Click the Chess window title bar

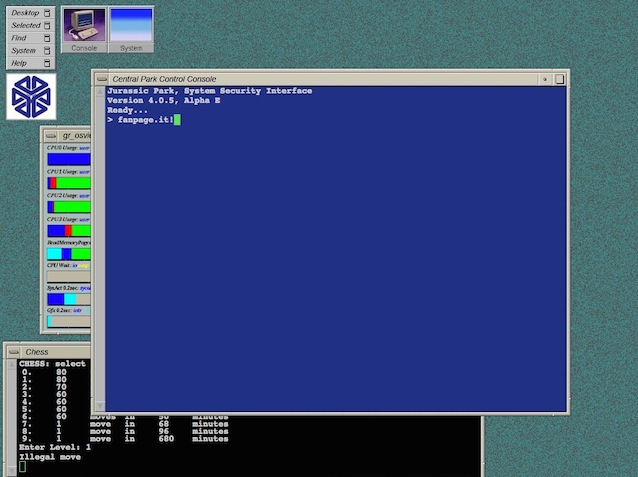click(56, 352)
